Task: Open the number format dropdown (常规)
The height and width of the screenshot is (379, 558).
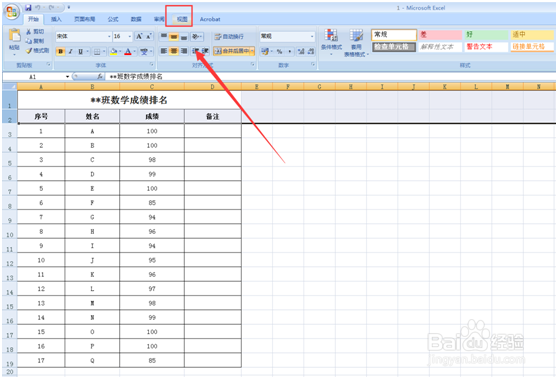Action: [x=312, y=36]
